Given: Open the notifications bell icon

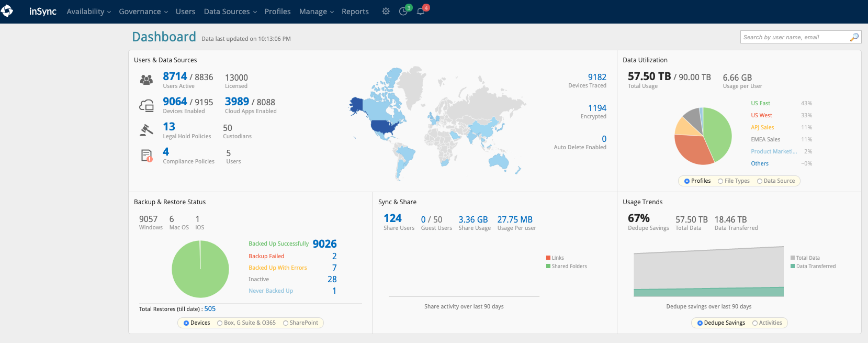Looking at the screenshot, I should [x=421, y=12].
